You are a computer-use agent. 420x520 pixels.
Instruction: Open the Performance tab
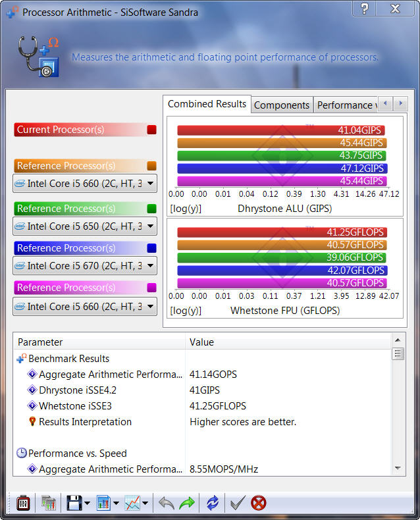click(x=347, y=105)
